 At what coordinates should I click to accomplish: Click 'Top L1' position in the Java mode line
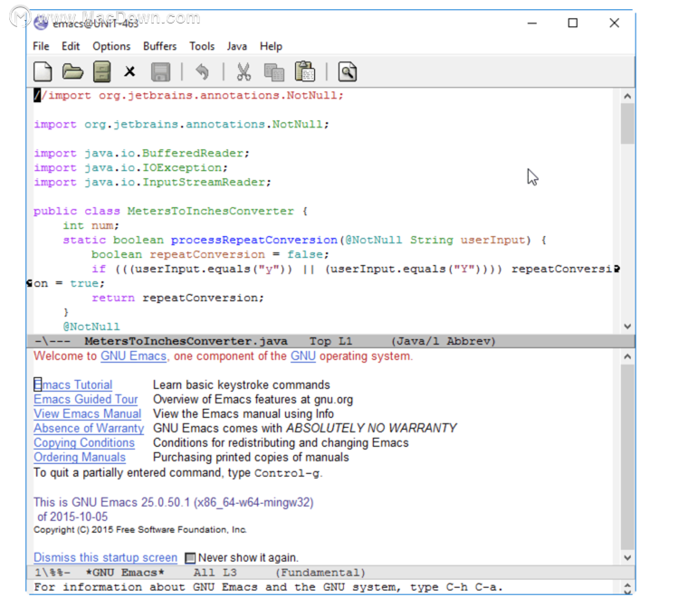pyautogui.click(x=330, y=341)
